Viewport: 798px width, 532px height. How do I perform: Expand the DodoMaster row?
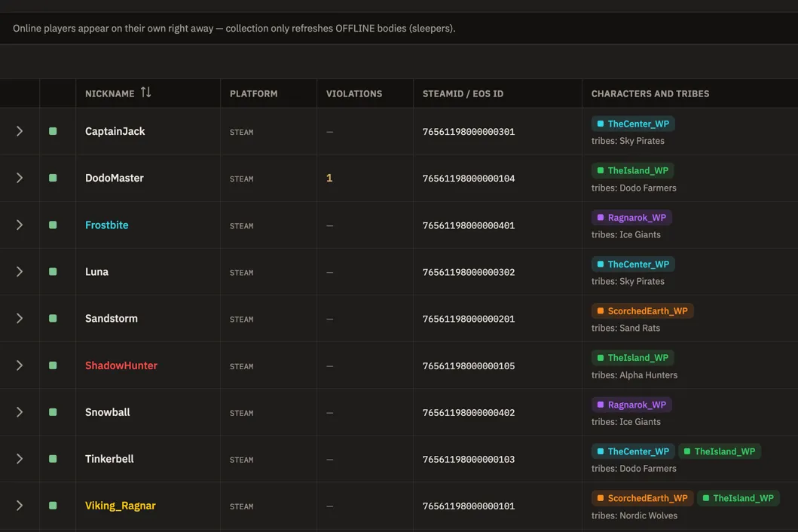tap(20, 178)
